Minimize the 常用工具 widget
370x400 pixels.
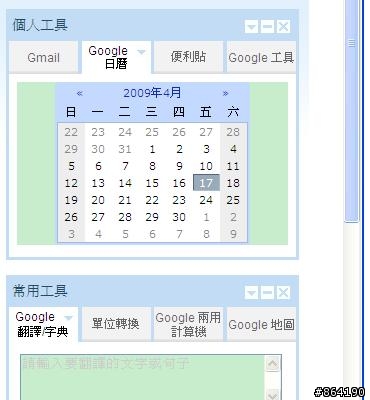coord(267,293)
